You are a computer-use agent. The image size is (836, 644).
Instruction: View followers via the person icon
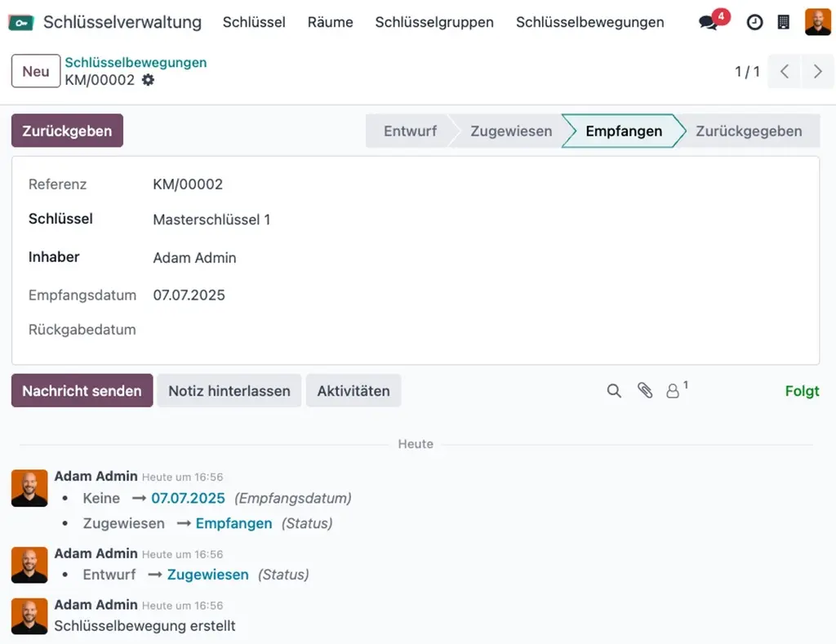coord(673,391)
